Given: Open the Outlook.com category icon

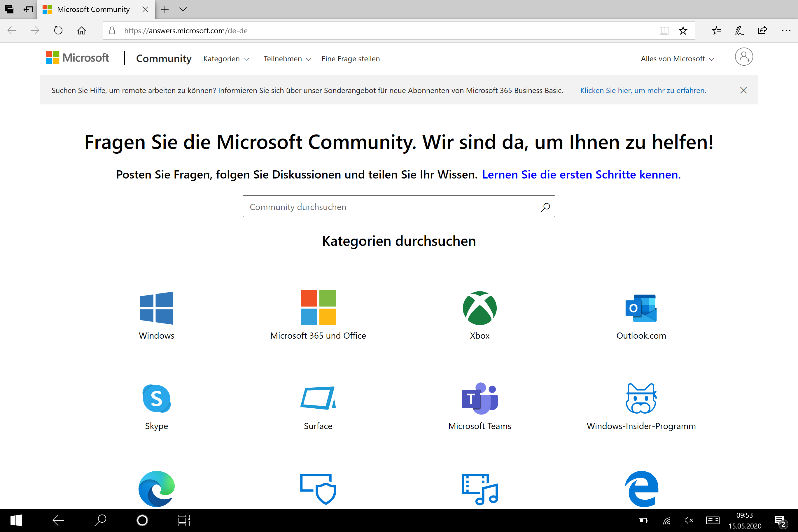Looking at the screenshot, I should click(641, 308).
